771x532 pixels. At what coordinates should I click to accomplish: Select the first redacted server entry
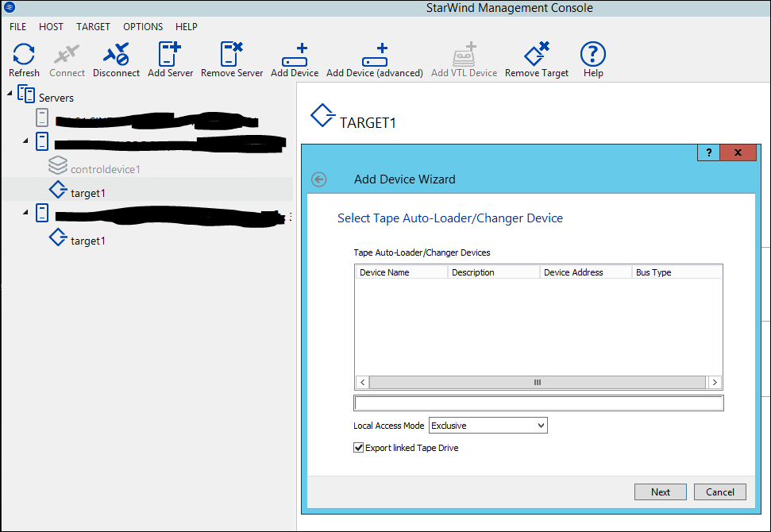coord(156,120)
